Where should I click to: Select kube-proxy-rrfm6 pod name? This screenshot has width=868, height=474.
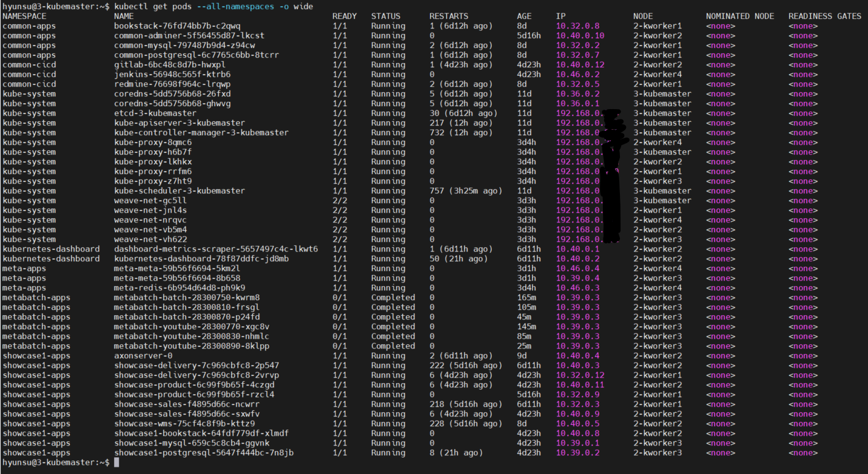coord(153,172)
